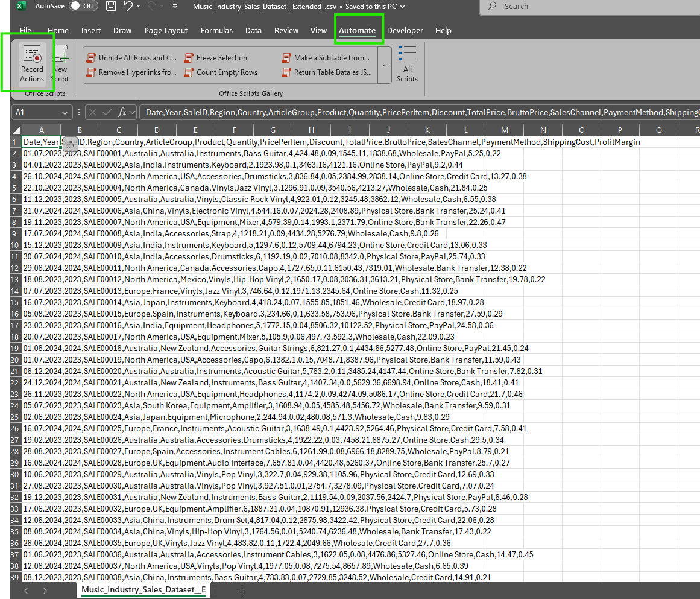Switch to the View tab
700x599 pixels.
click(318, 30)
